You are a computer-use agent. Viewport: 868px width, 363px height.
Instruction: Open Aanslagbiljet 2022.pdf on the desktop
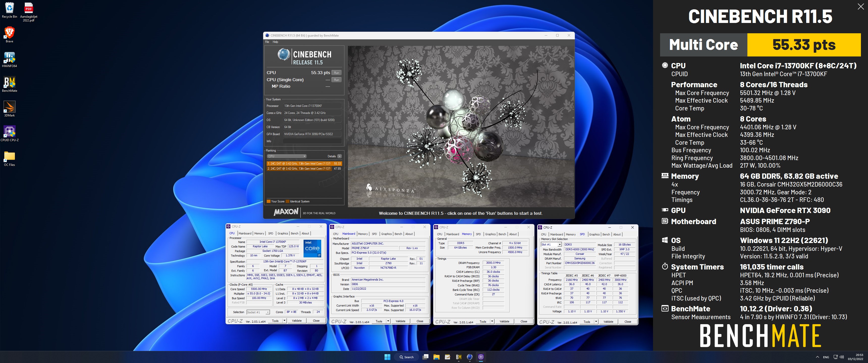click(x=29, y=12)
